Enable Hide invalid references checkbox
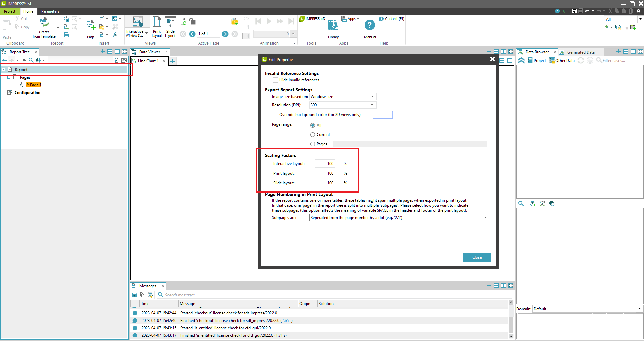Viewport: 644px width, 341px height. 275,80
